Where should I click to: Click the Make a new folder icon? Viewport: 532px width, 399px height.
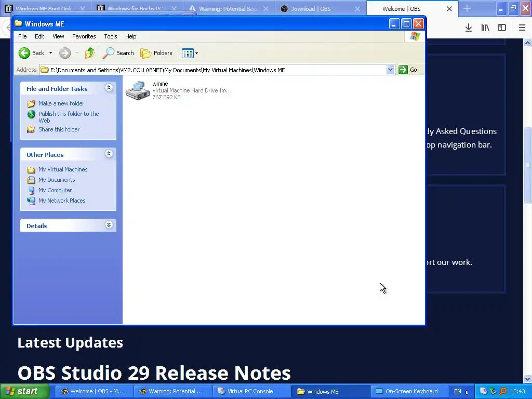pos(31,103)
